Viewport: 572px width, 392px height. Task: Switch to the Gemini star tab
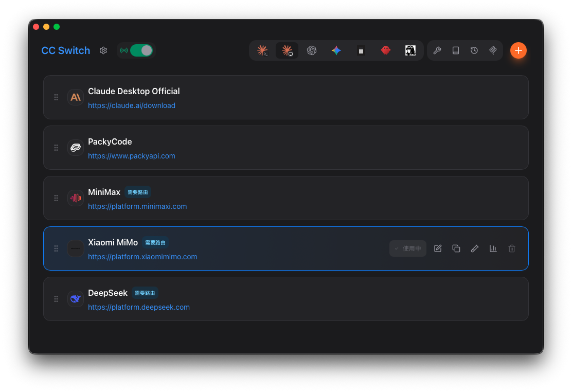click(x=336, y=50)
